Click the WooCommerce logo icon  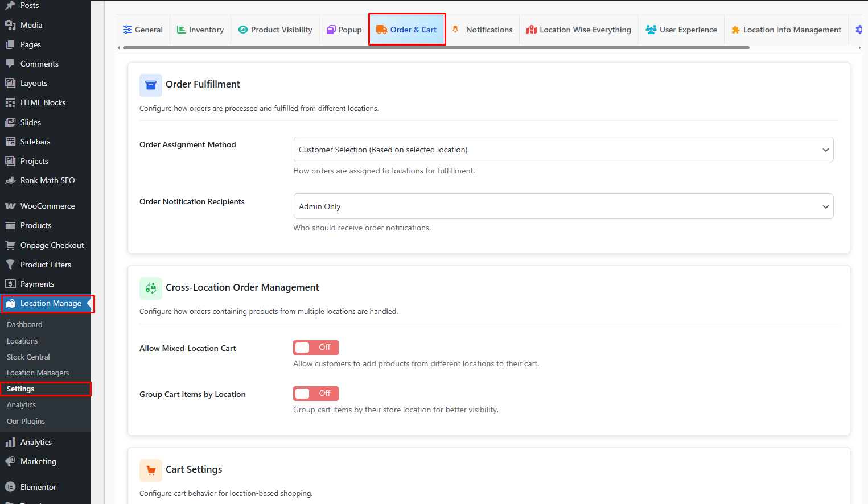[x=10, y=206]
